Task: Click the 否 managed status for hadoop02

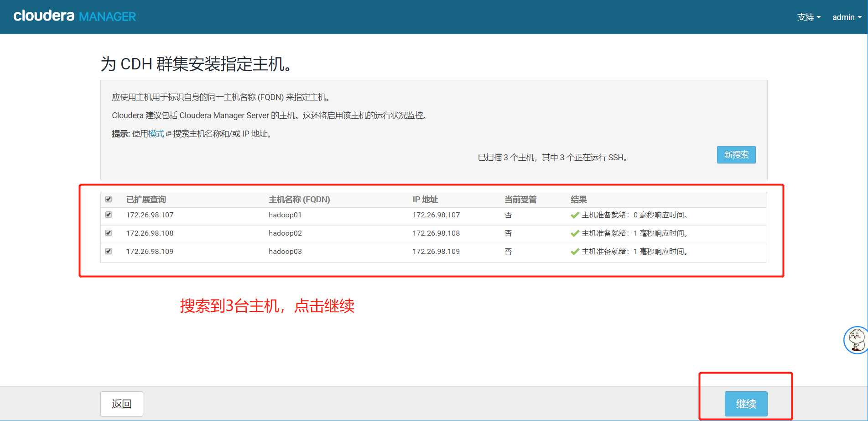Action: [508, 233]
